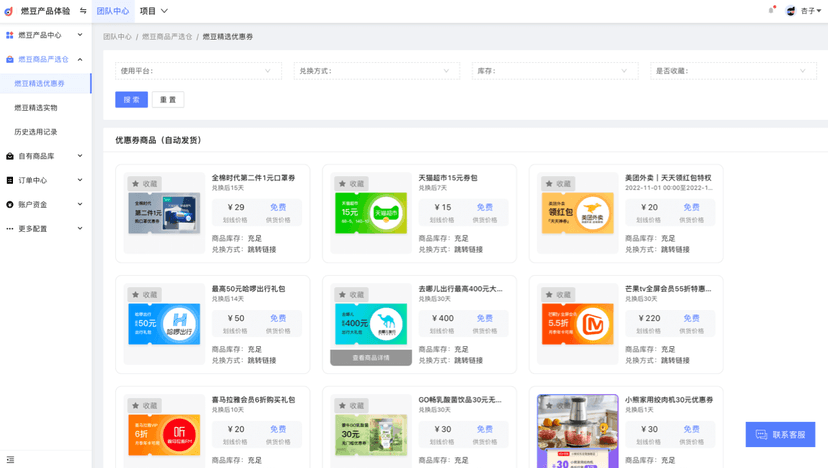Click 查看商品详情 on 去哪儿 coupon
The image size is (828, 468).
pos(371,358)
